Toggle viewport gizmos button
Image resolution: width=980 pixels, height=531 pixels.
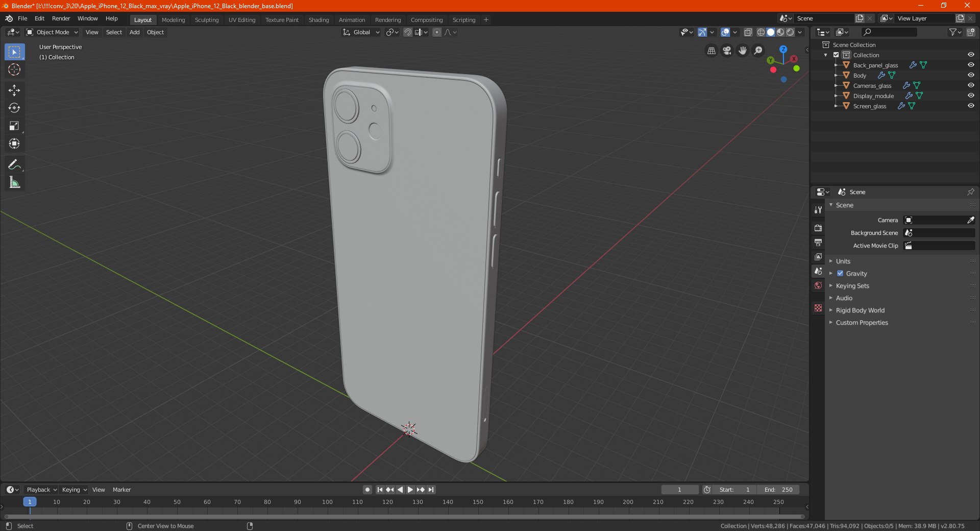tap(702, 32)
